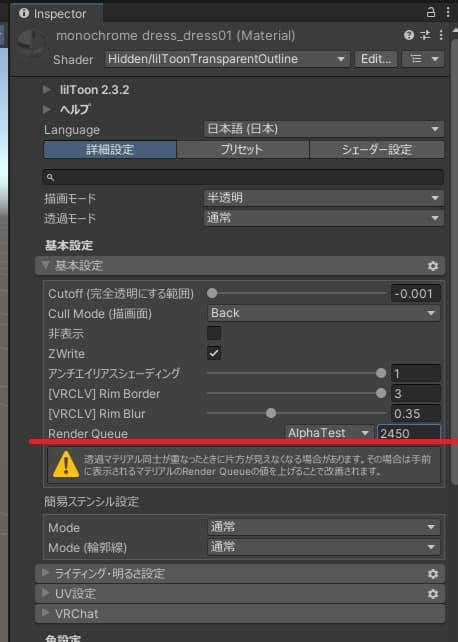Expand the ヘルプ foldout
The height and width of the screenshot is (642, 458).
pyautogui.click(x=47, y=109)
